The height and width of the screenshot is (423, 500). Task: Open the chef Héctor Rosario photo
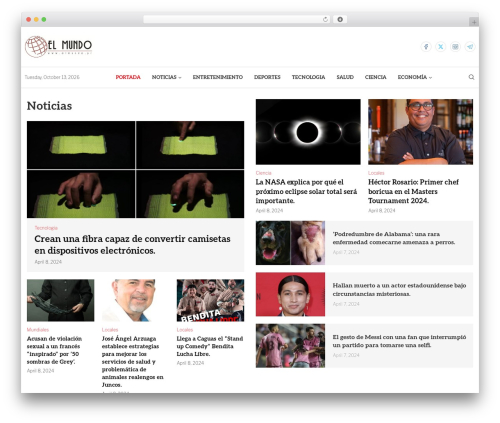(420, 132)
